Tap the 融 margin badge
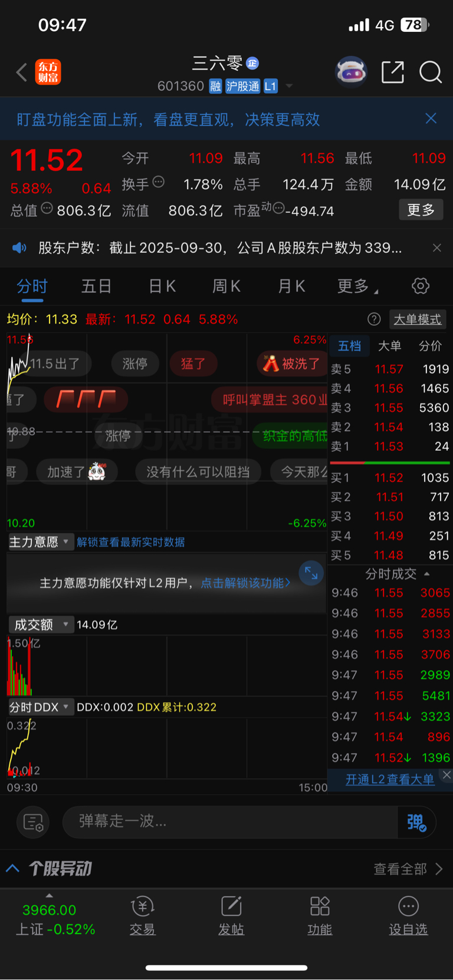 215,87
